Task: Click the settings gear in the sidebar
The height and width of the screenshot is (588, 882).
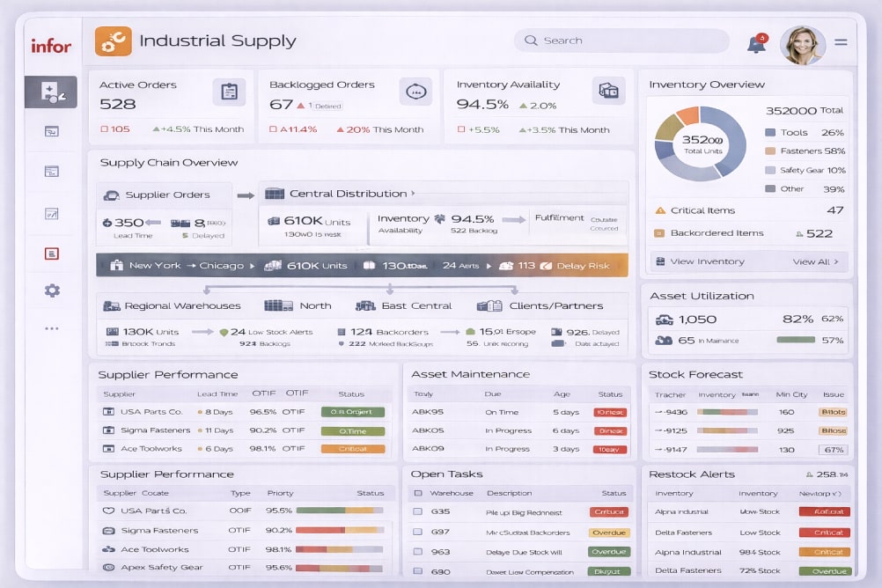Action: [x=52, y=290]
